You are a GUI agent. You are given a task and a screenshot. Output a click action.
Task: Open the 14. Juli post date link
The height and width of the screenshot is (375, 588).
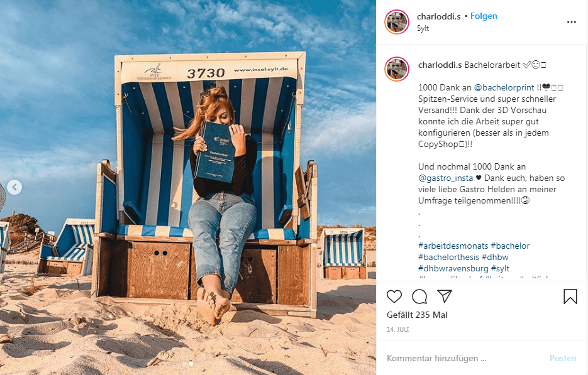[398, 330]
